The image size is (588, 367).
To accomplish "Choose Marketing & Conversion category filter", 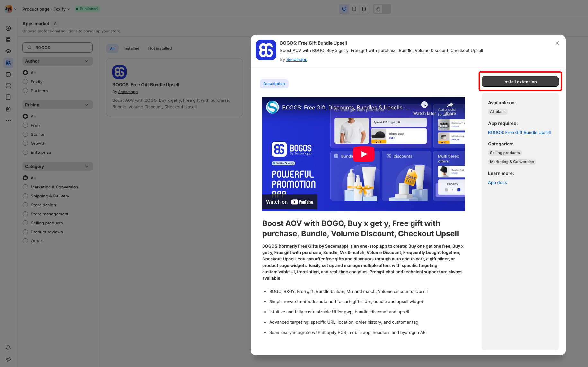I will pos(25,187).
